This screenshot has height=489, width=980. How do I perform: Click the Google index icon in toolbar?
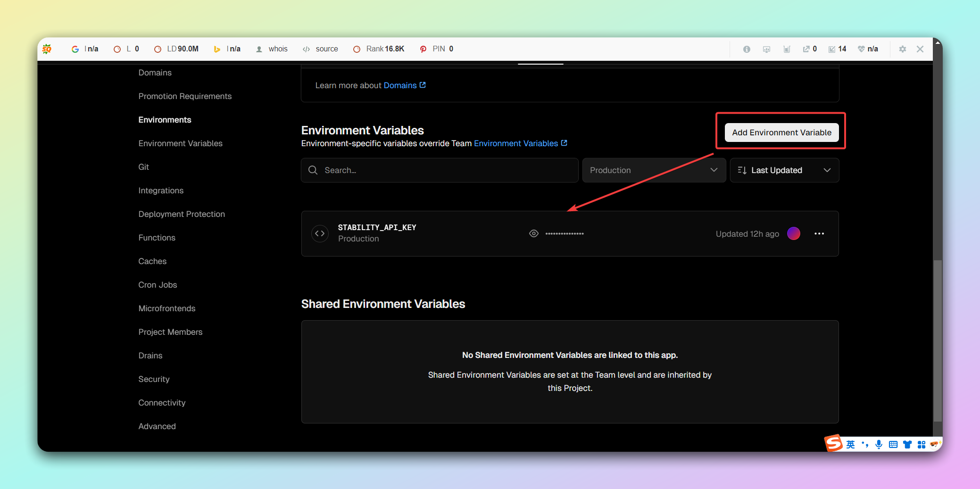(x=75, y=49)
